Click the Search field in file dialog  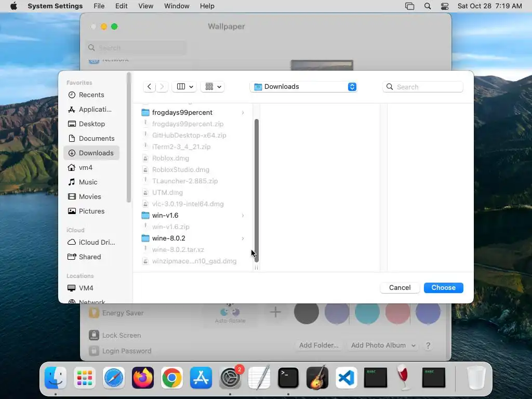[x=423, y=87]
